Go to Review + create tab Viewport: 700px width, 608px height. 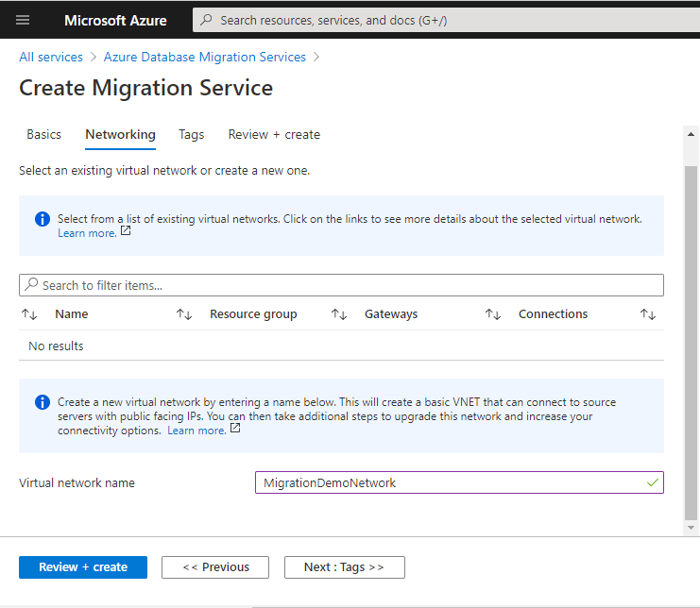[x=274, y=134]
